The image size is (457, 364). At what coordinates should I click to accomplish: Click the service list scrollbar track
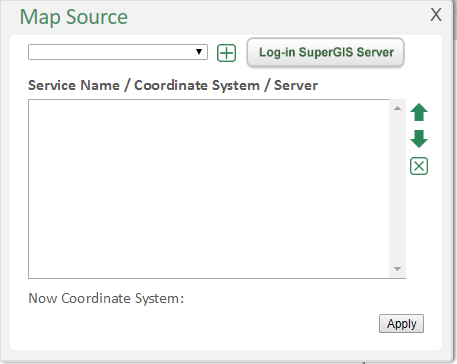[x=397, y=189]
